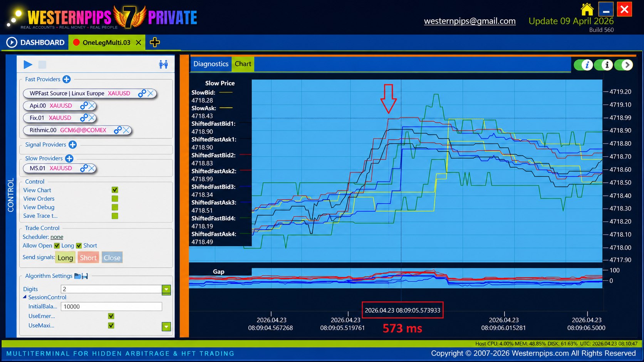Send a Close signal
Screen dimensions: 644x362
(x=112, y=258)
